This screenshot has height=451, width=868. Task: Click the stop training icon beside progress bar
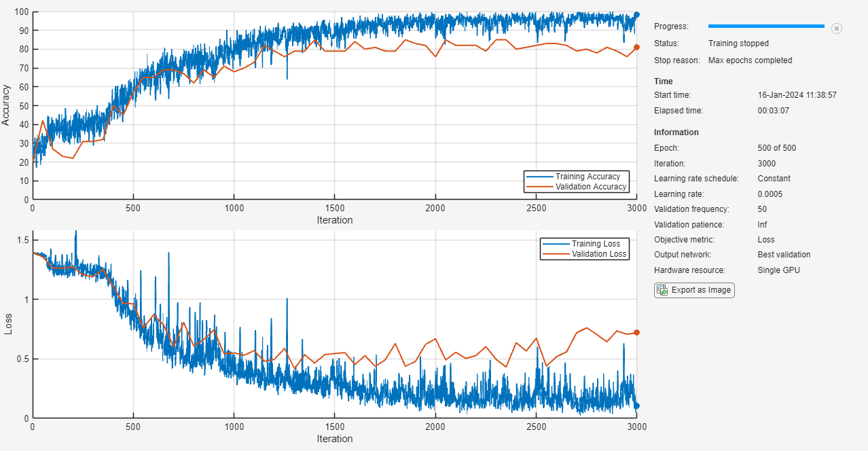[837, 28]
